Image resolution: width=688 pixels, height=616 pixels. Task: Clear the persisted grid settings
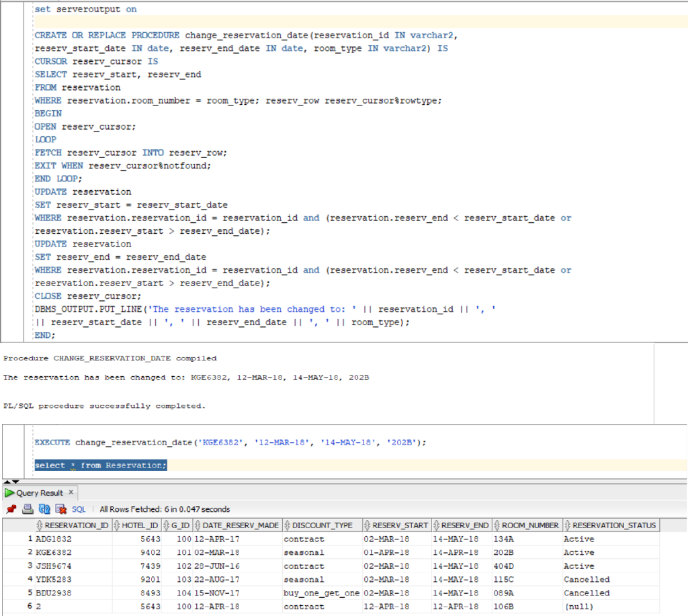(x=60, y=509)
